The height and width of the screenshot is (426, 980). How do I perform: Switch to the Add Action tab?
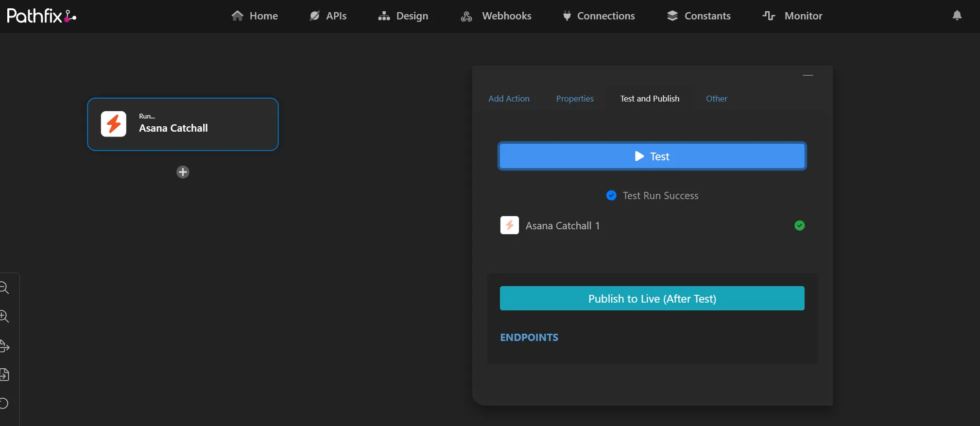(509, 99)
